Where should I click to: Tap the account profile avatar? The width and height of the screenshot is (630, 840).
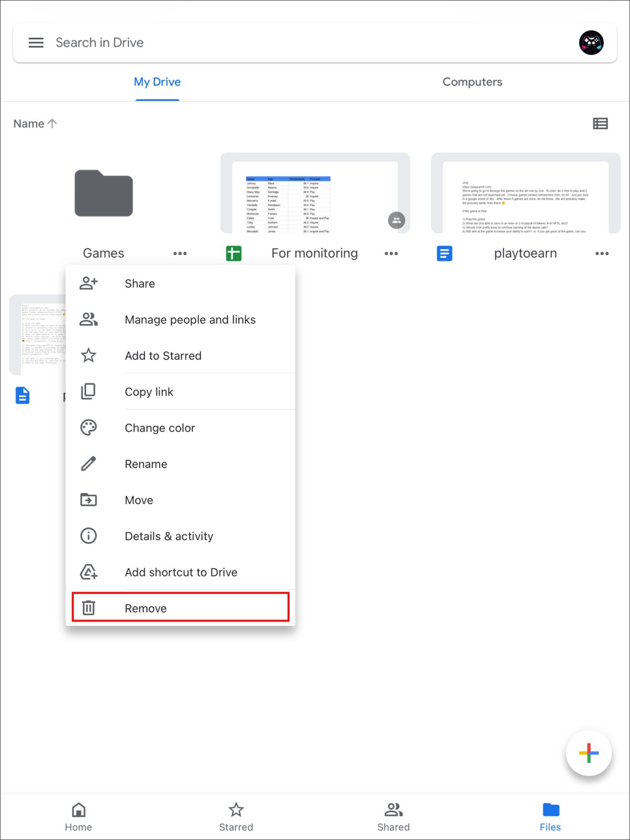[591, 43]
